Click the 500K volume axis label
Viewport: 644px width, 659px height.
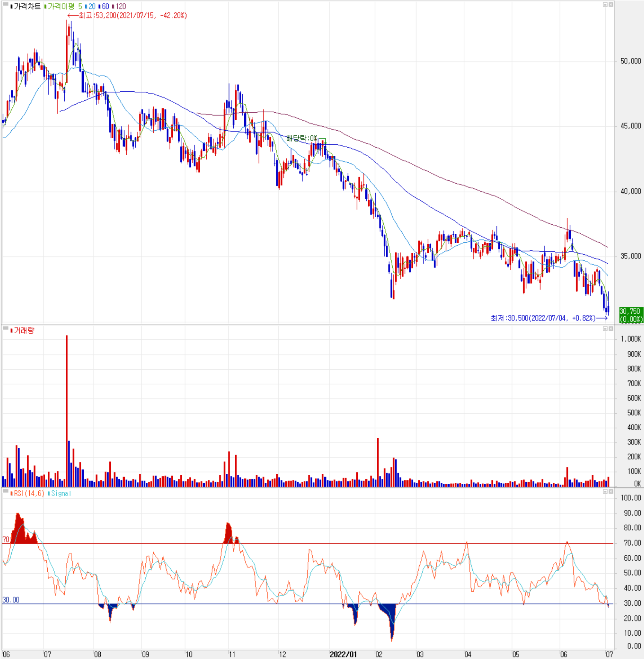click(634, 413)
